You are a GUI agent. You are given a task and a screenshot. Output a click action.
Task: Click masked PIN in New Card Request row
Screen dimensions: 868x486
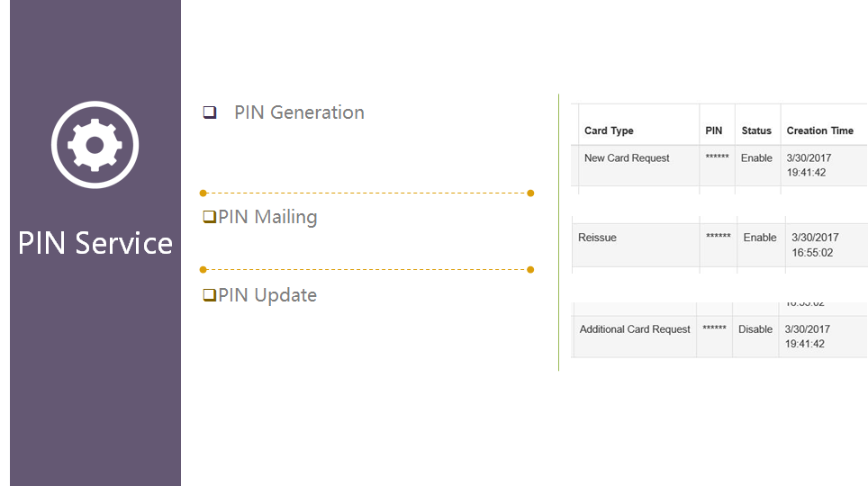point(718,158)
